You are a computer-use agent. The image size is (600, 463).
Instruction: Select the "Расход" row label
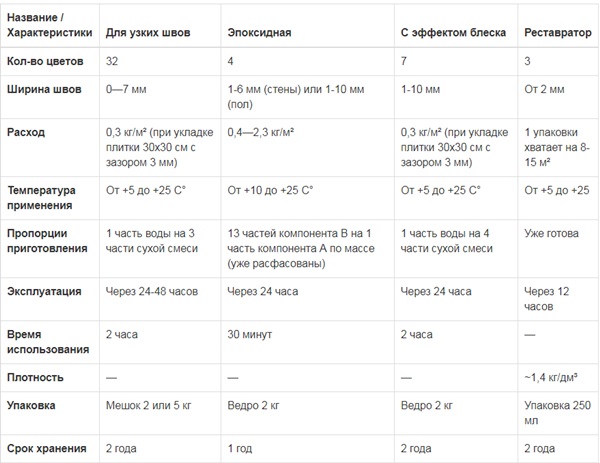pyautogui.click(x=26, y=132)
